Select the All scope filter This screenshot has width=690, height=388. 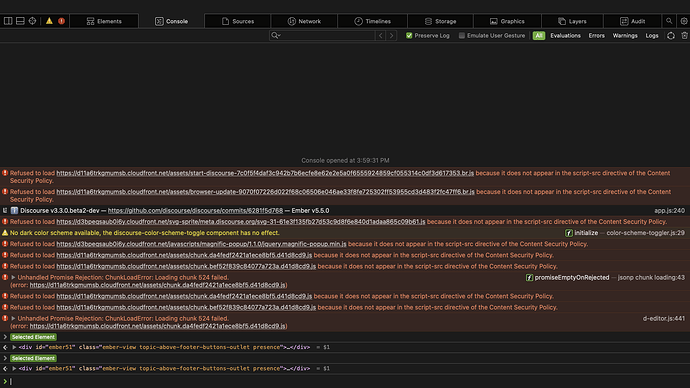tap(539, 36)
